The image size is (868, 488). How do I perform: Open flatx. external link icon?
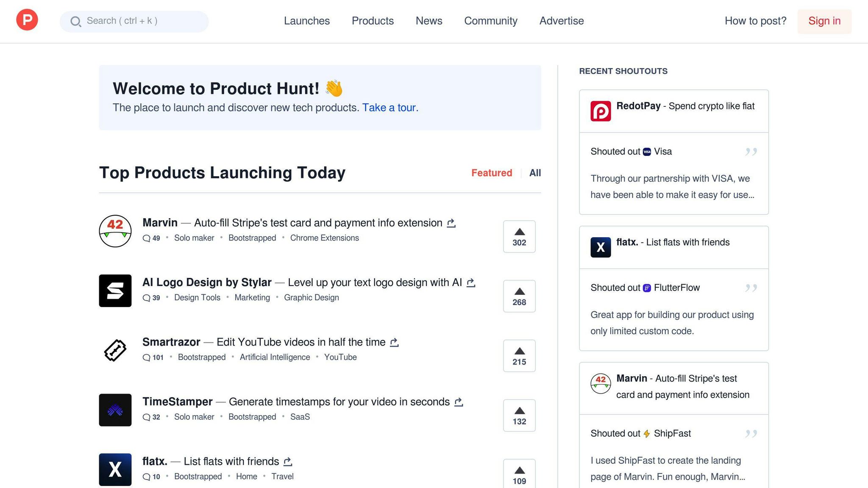pyautogui.click(x=288, y=462)
